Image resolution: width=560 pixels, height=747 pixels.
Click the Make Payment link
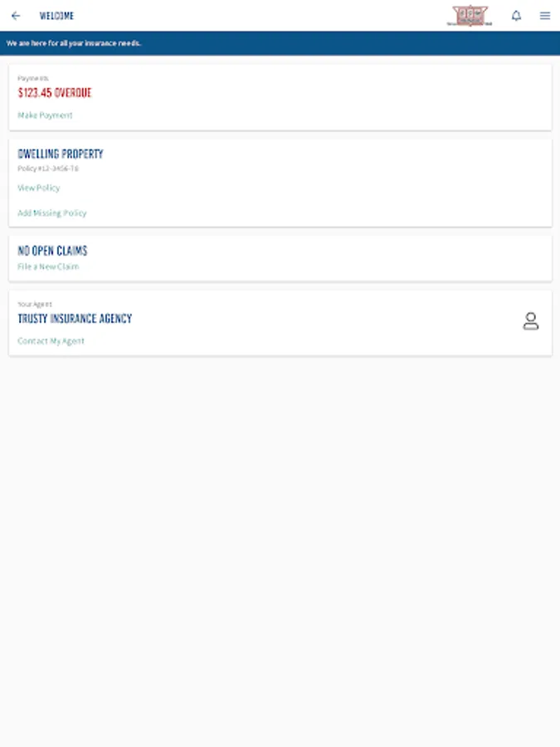tap(45, 115)
